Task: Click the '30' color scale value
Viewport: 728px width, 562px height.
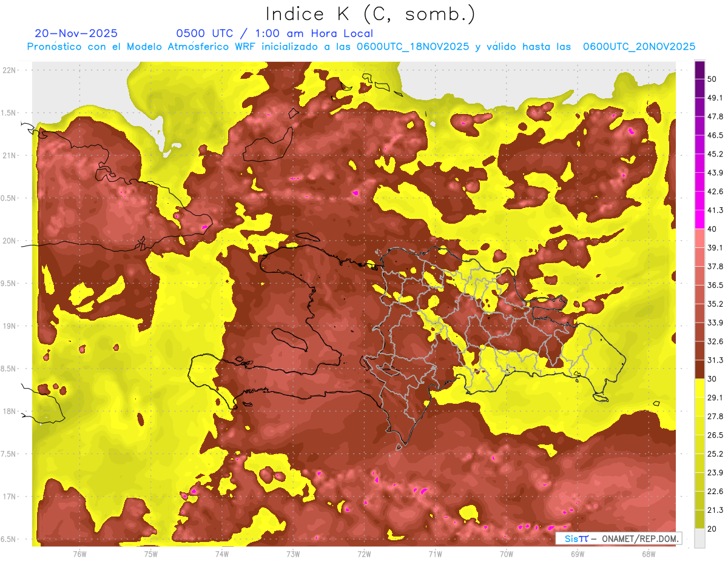Action: tap(712, 379)
